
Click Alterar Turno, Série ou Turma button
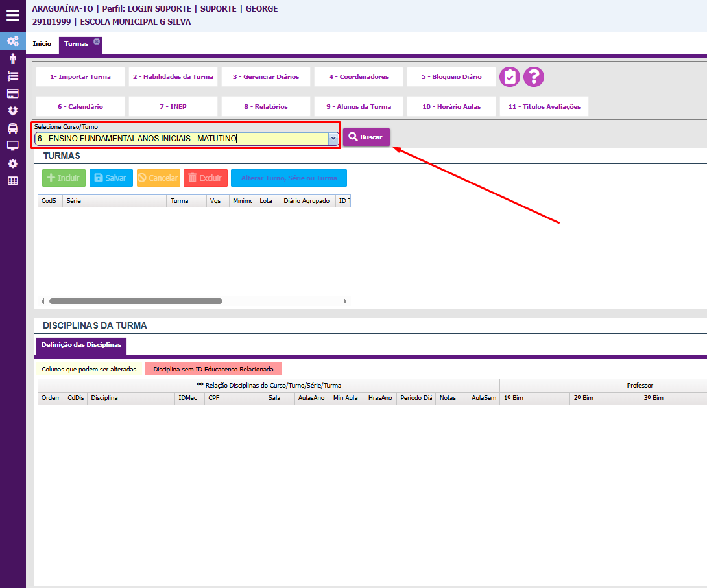click(289, 178)
